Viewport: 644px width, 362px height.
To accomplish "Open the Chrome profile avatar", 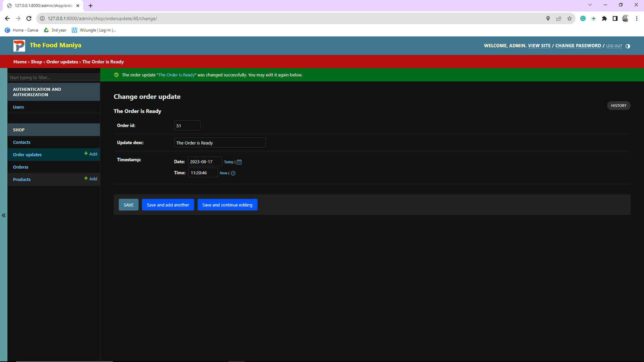I will coord(626,18).
